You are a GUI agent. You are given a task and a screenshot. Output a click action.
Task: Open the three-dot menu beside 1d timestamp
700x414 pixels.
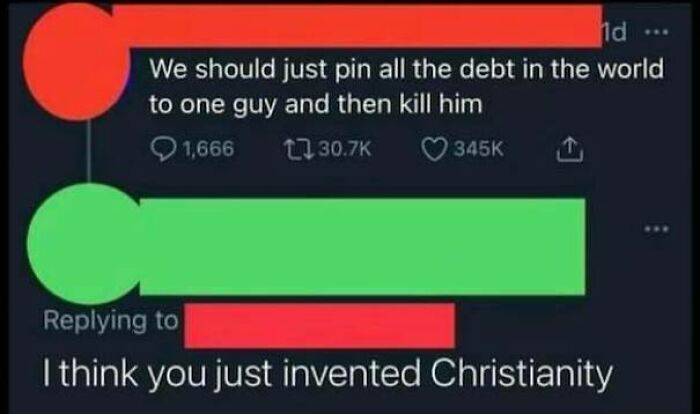click(x=656, y=32)
